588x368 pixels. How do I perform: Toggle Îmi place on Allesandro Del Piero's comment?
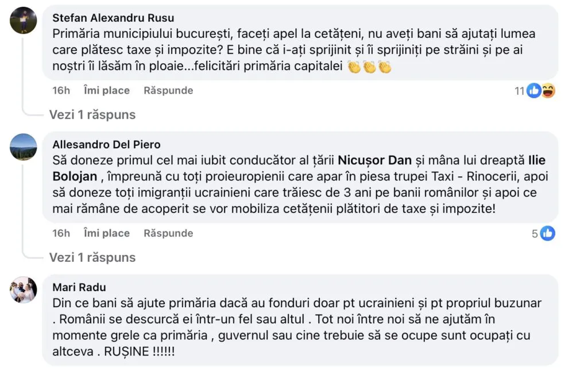pyautogui.click(x=107, y=233)
